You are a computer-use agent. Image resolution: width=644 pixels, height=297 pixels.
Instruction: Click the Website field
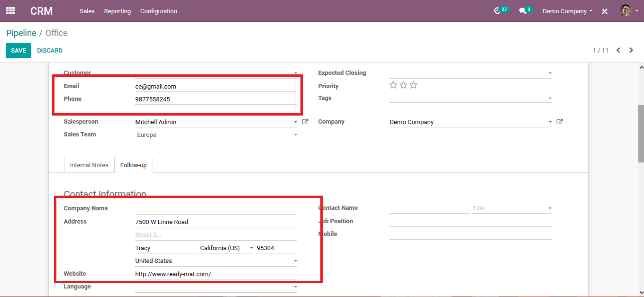tap(216, 274)
